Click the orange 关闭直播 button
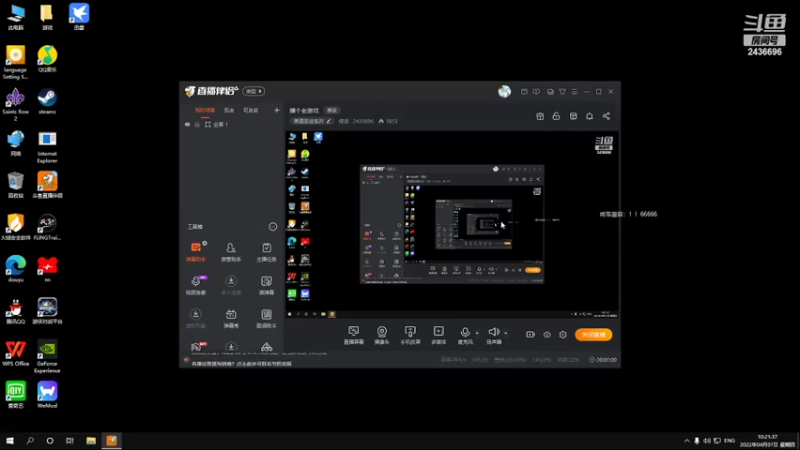 coord(593,335)
